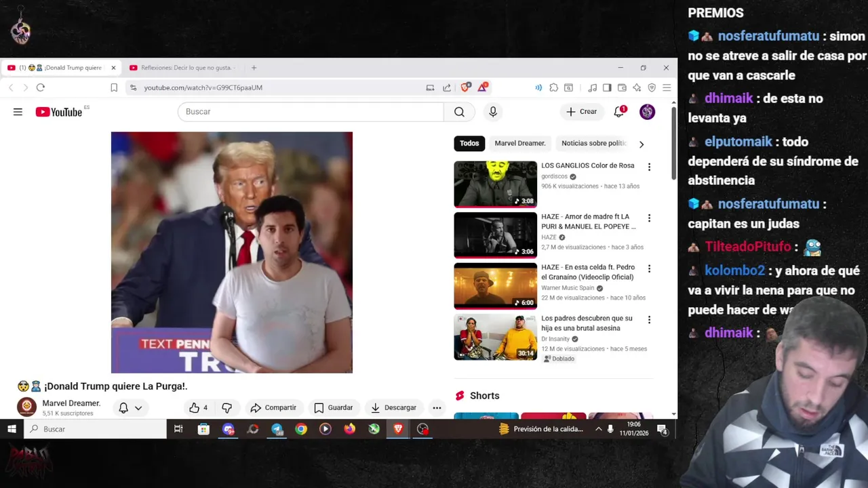Open the Windows Start menu

(x=12, y=429)
